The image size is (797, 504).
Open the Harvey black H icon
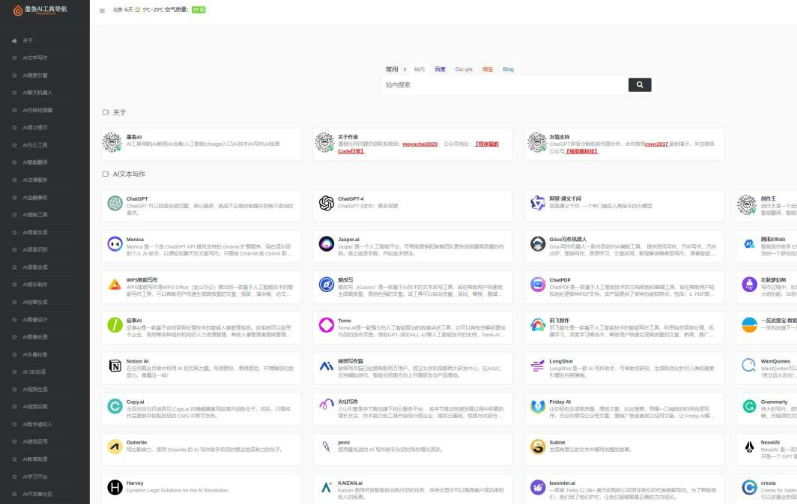pos(115,487)
